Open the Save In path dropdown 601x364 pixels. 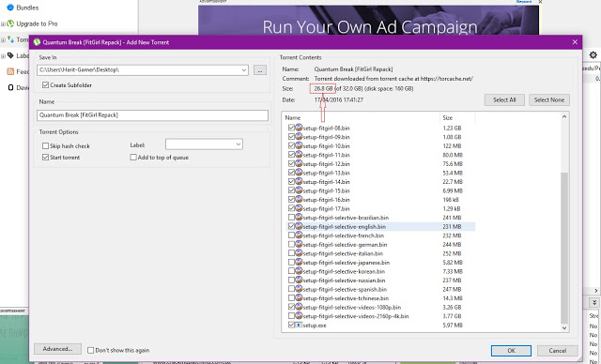244,70
